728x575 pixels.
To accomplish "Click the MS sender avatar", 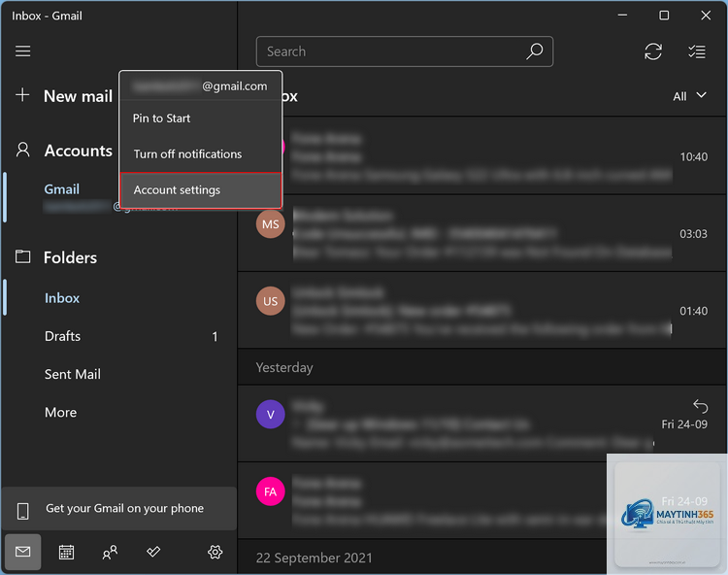I will (x=270, y=224).
